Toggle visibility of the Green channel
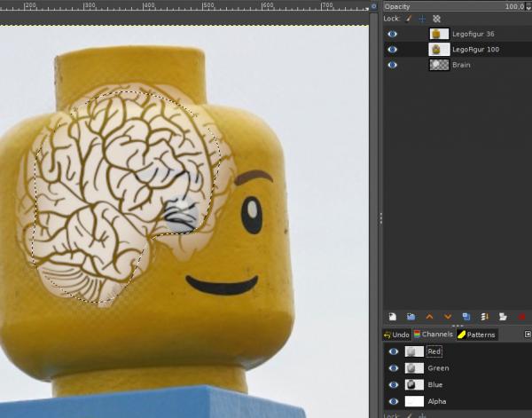 coord(393,368)
